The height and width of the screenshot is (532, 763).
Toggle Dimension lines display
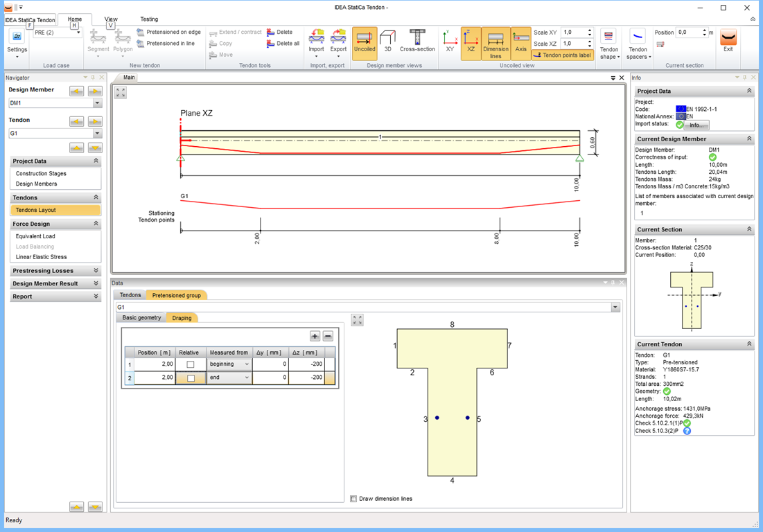click(x=495, y=43)
